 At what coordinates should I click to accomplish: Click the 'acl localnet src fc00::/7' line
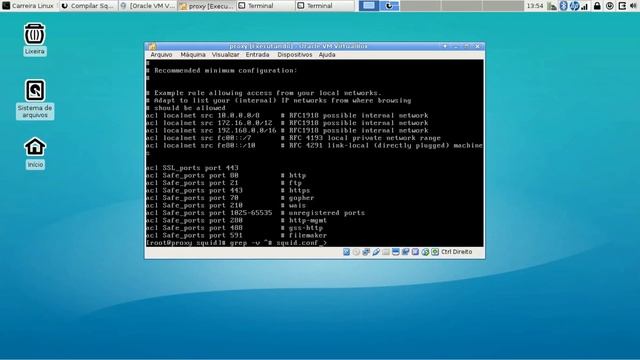293,138
